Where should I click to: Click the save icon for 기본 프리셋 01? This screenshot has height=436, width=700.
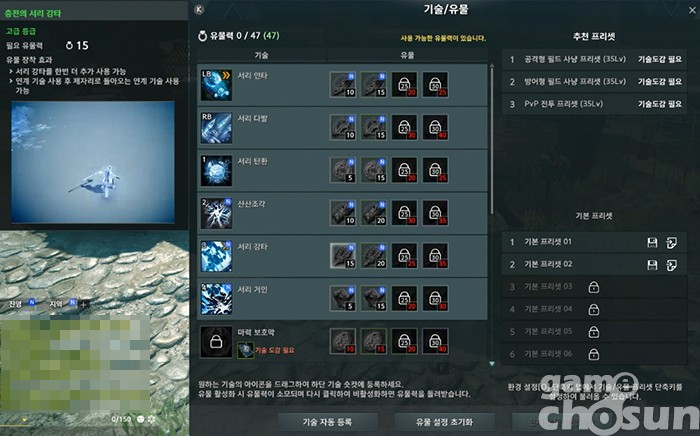[x=652, y=242]
